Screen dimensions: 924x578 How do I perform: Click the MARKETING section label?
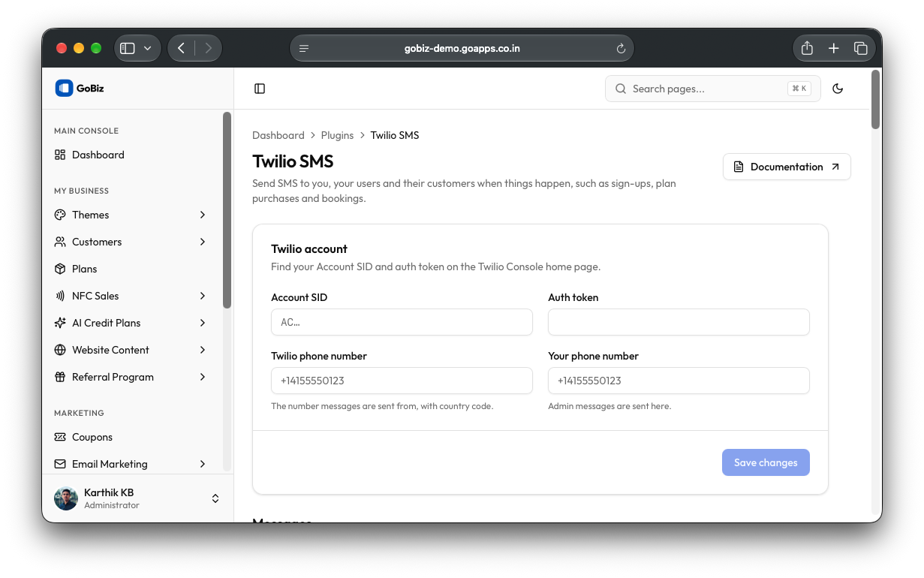(79, 413)
